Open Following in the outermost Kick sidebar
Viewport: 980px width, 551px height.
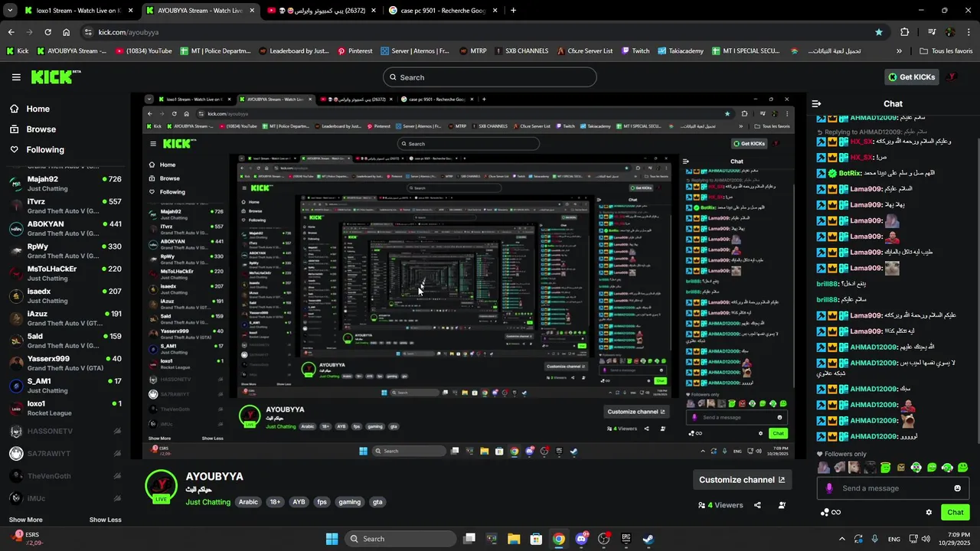45,150
